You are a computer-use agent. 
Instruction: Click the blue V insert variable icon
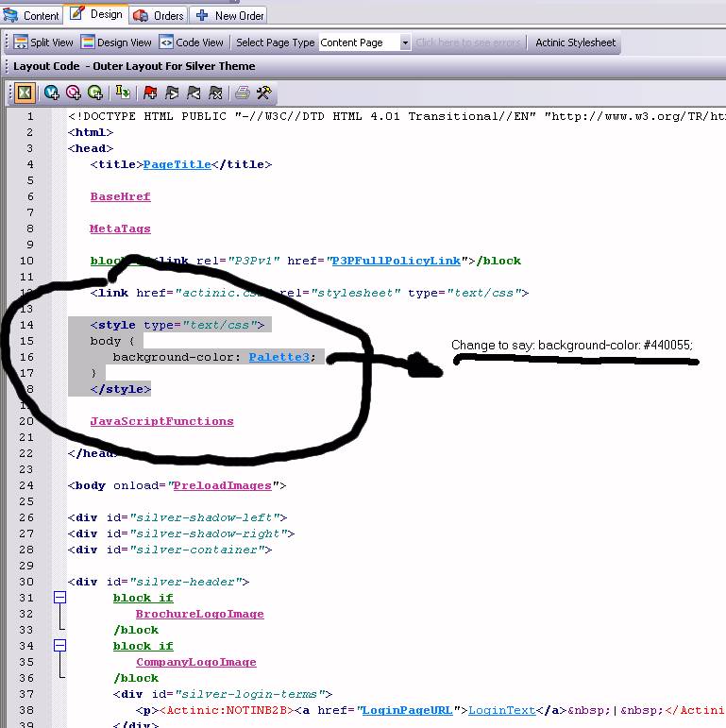(x=51, y=93)
